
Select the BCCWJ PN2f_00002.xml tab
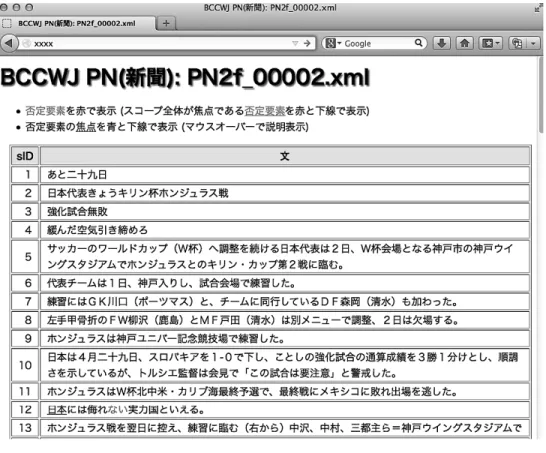pyautogui.click(x=77, y=23)
